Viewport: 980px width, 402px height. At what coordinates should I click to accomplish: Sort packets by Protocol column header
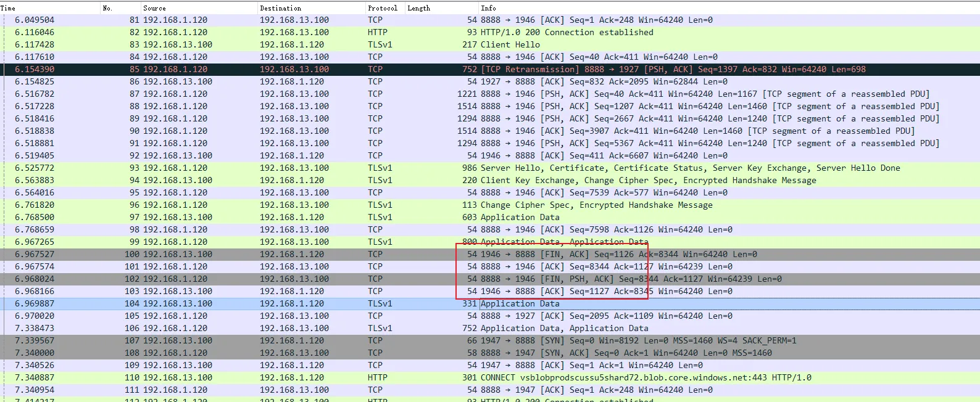[382, 8]
